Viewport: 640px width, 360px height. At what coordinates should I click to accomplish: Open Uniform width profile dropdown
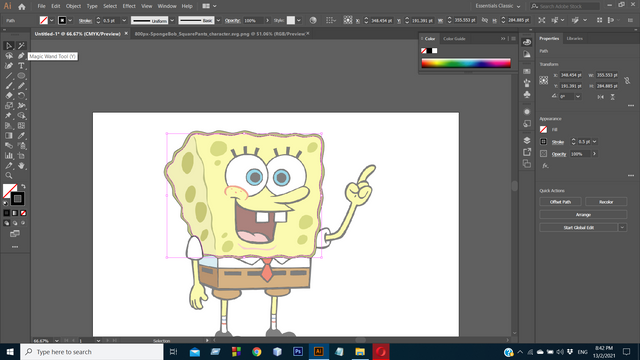172,20
